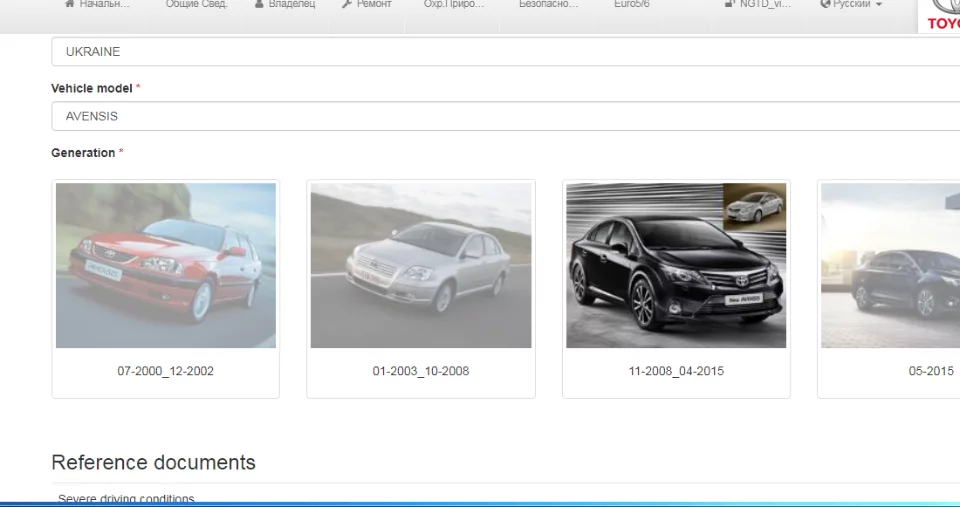Open the Severe driving conditions document

[x=126, y=499]
